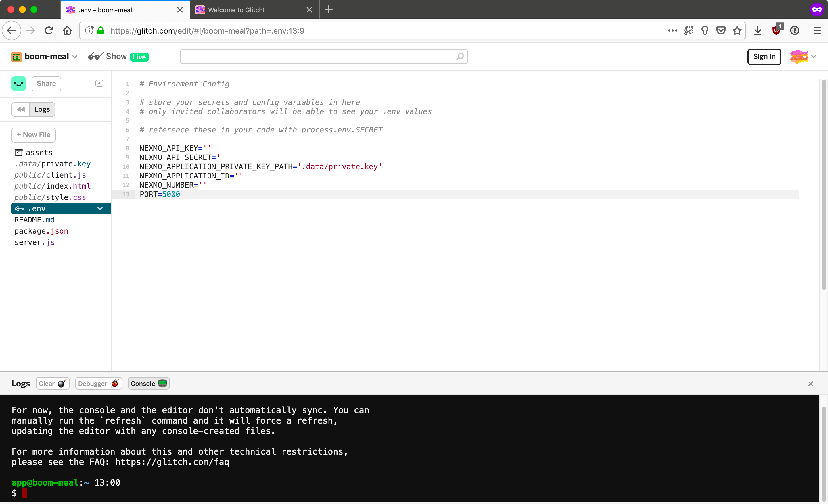
Task: Click the NEXMO_APPLICATION_ID line
Action: [x=191, y=176]
